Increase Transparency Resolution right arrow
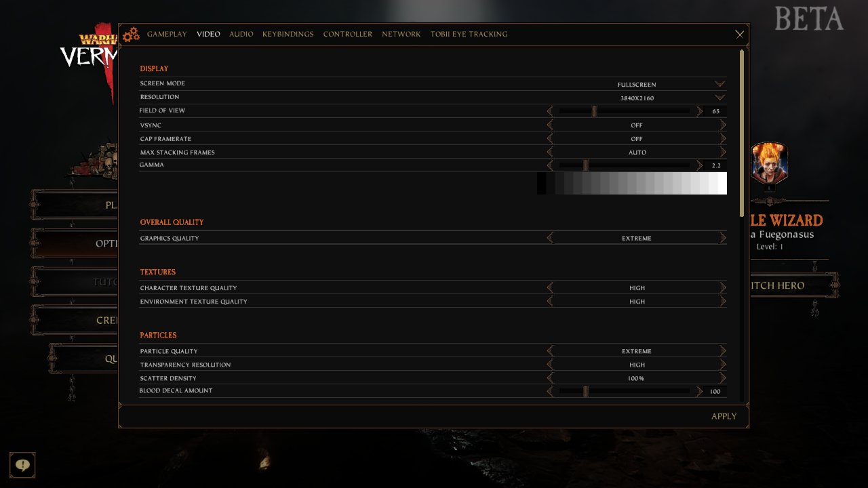 pos(723,365)
